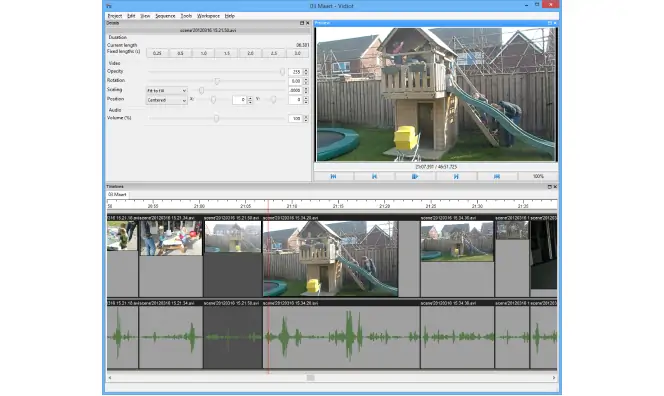Click the 21:20 mark on the ruler

point(385,206)
